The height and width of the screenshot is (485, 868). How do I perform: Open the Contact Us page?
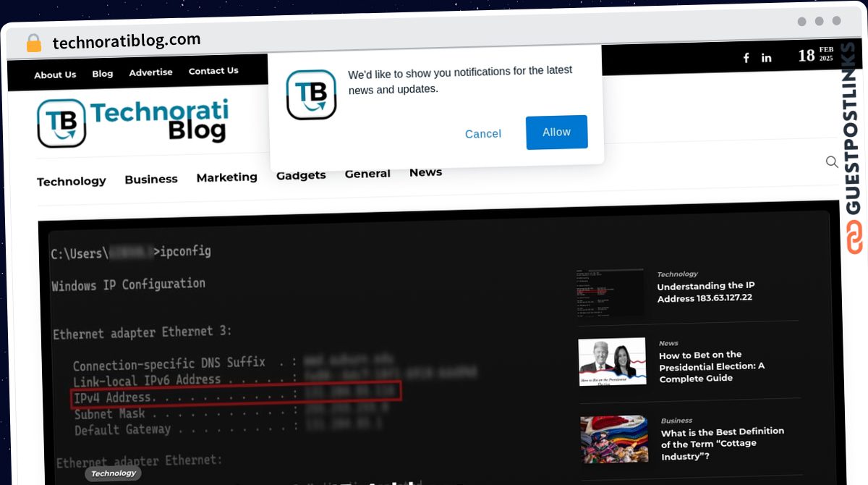(213, 71)
